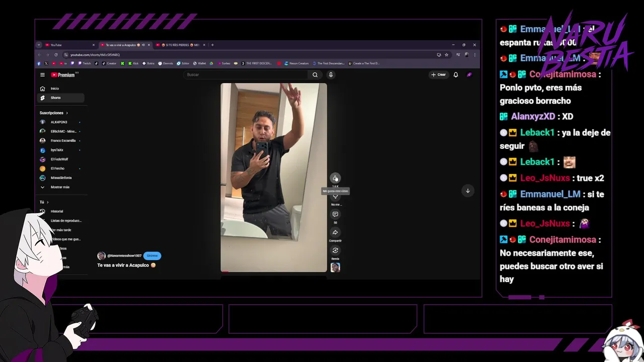Dislike the Short with the thumbs-down icon
This screenshot has width=644, height=362.
pos(335,197)
